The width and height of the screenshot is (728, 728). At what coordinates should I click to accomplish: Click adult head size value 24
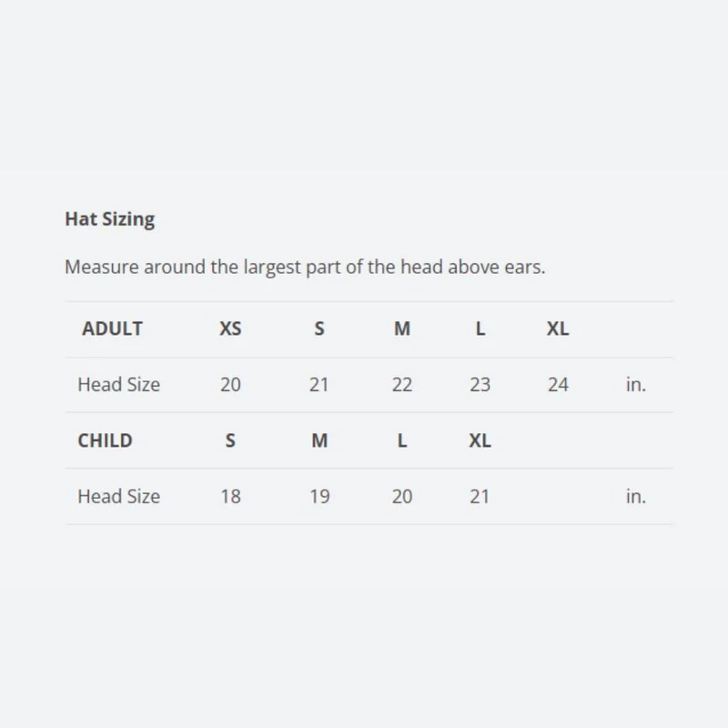558,384
